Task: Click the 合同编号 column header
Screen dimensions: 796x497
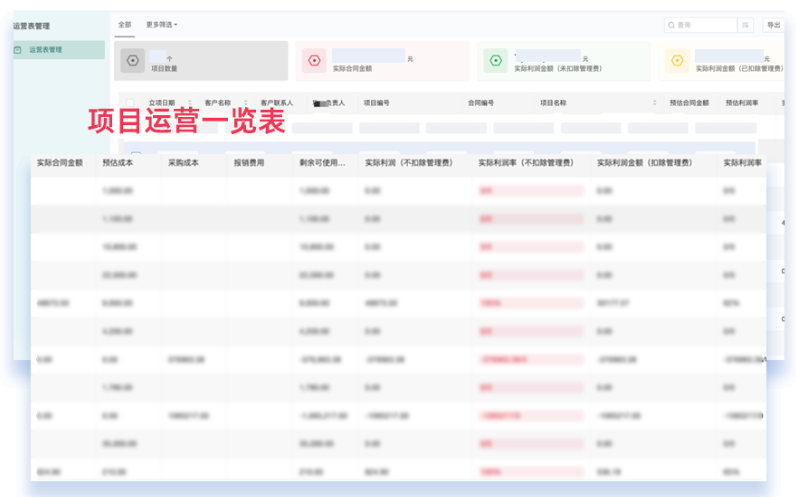Action: click(x=481, y=103)
